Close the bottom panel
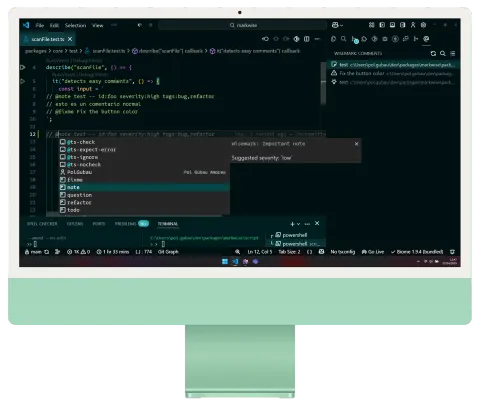Screen dimensions: 480x409 317,223
